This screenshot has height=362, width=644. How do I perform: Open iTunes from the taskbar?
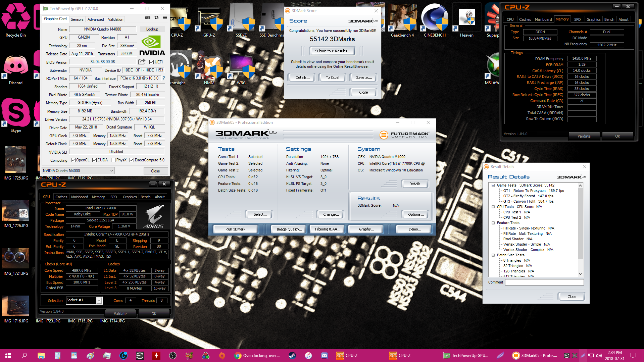point(308,355)
